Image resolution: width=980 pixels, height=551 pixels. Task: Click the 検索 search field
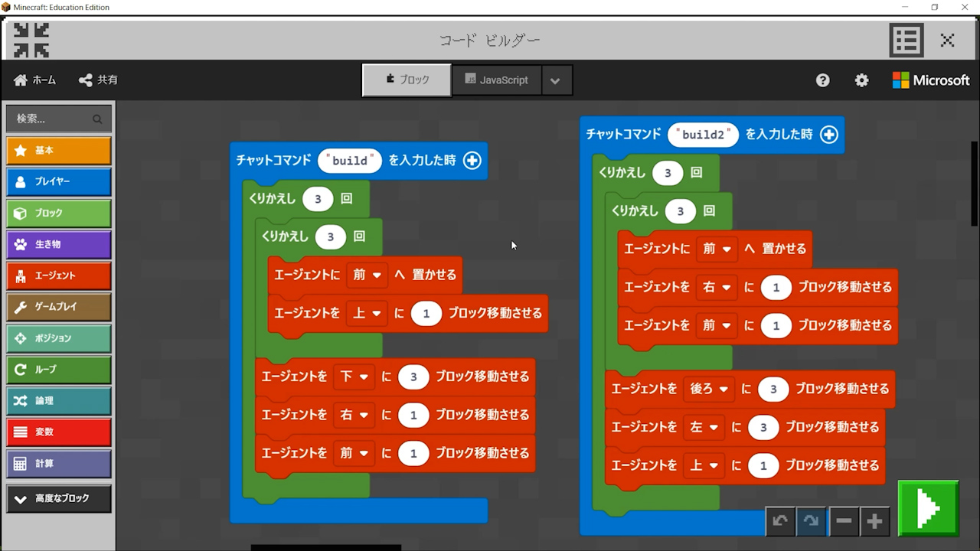(52, 119)
